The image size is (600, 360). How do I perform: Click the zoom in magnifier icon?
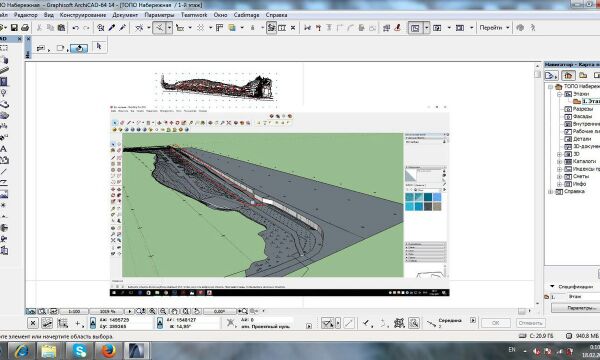coord(152,311)
